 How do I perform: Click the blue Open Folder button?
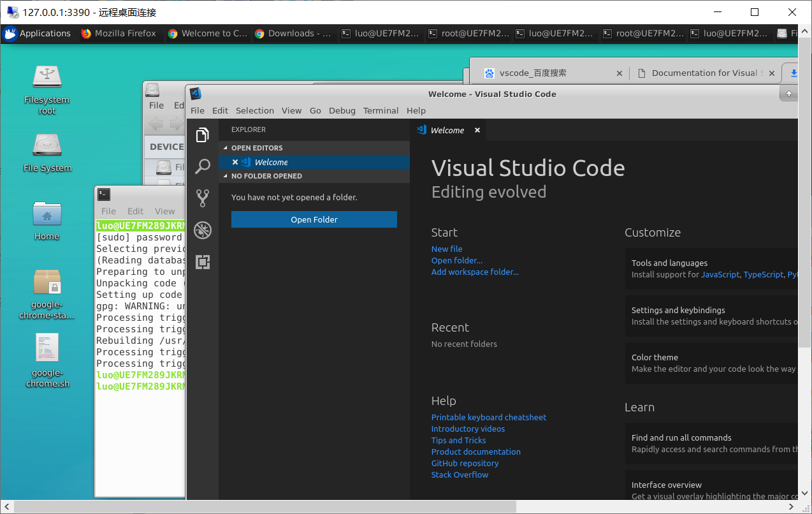click(x=314, y=219)
